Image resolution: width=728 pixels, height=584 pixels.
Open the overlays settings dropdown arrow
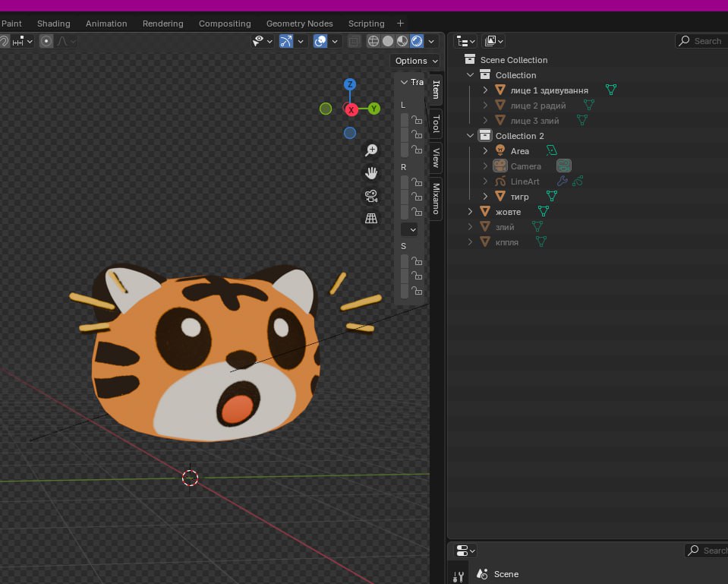(335, 41)
